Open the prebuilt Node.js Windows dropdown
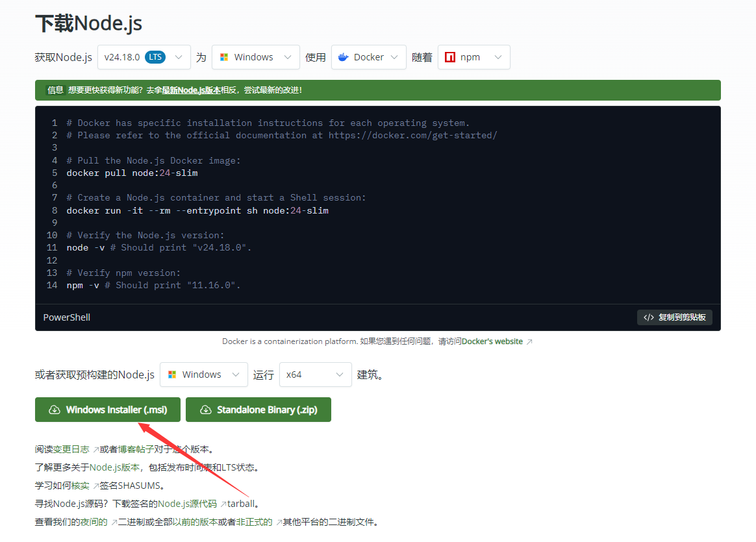 point(203,375)
